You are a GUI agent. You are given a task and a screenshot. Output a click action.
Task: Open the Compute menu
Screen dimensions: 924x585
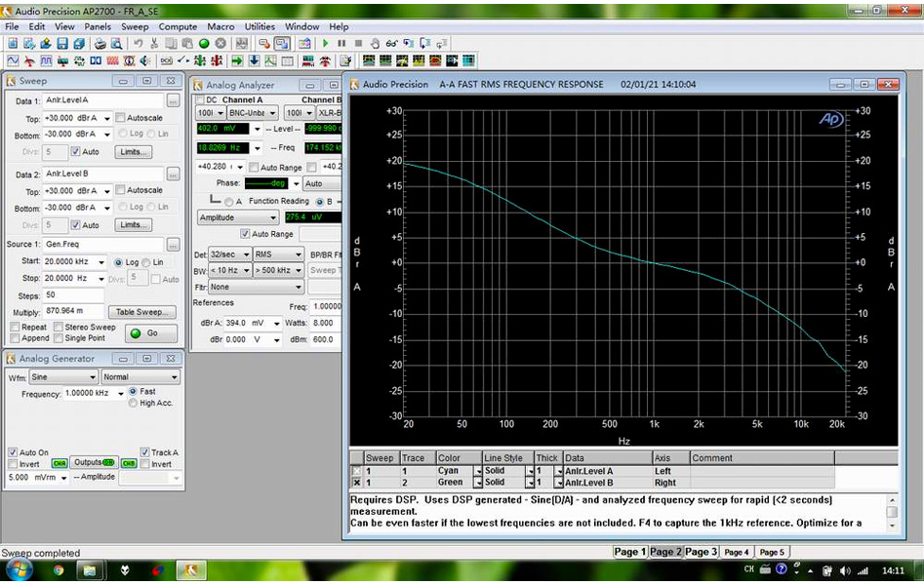point(178,26)
